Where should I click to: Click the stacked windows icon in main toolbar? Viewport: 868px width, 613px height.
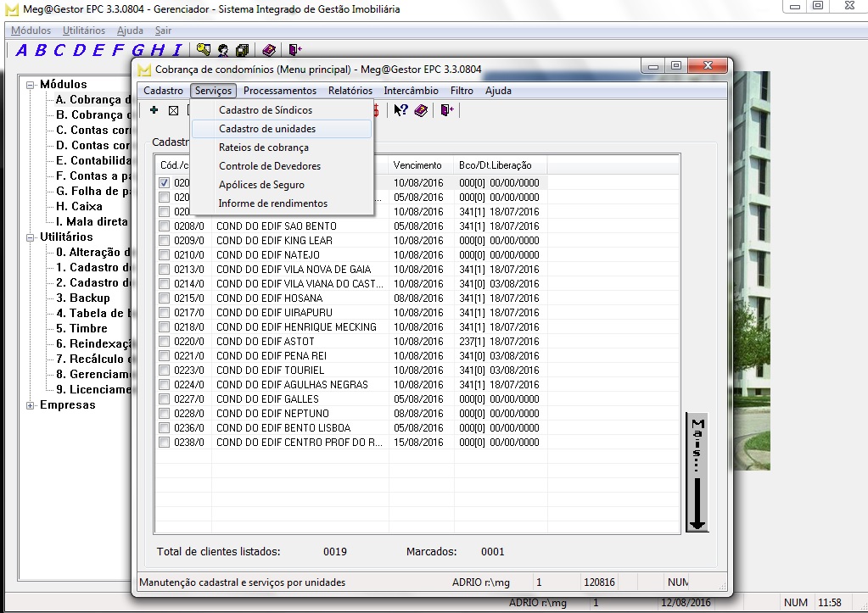(243, 50)
